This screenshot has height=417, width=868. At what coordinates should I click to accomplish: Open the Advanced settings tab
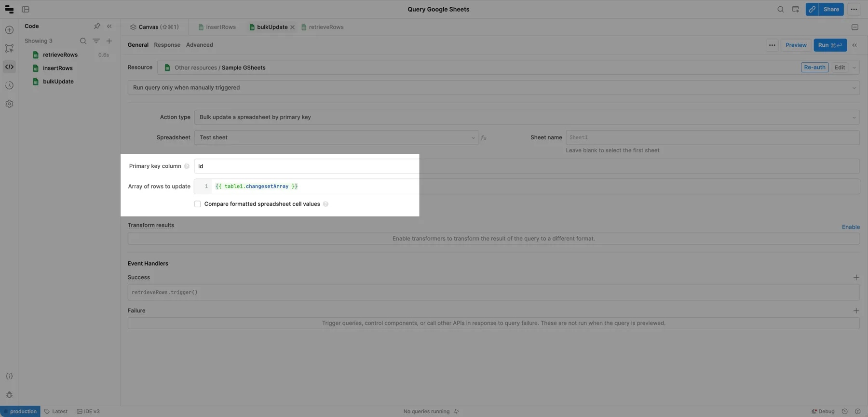(x=199, y=45)
